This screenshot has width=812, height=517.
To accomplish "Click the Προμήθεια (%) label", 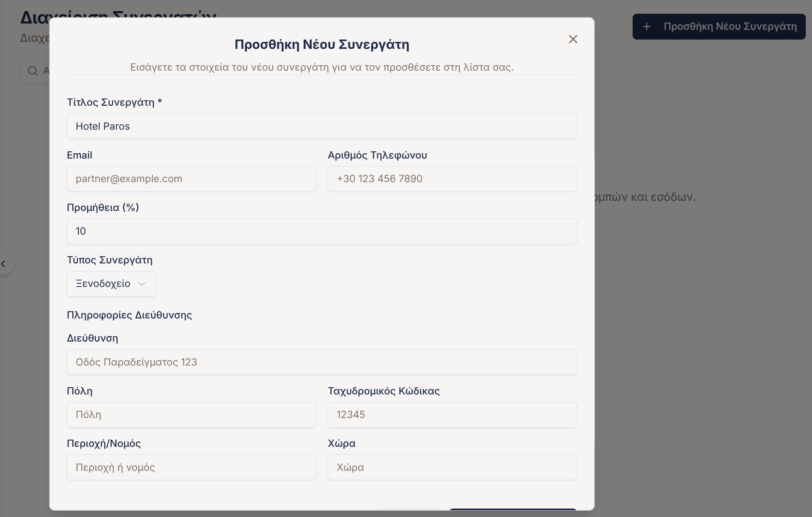I will point(103,207).
